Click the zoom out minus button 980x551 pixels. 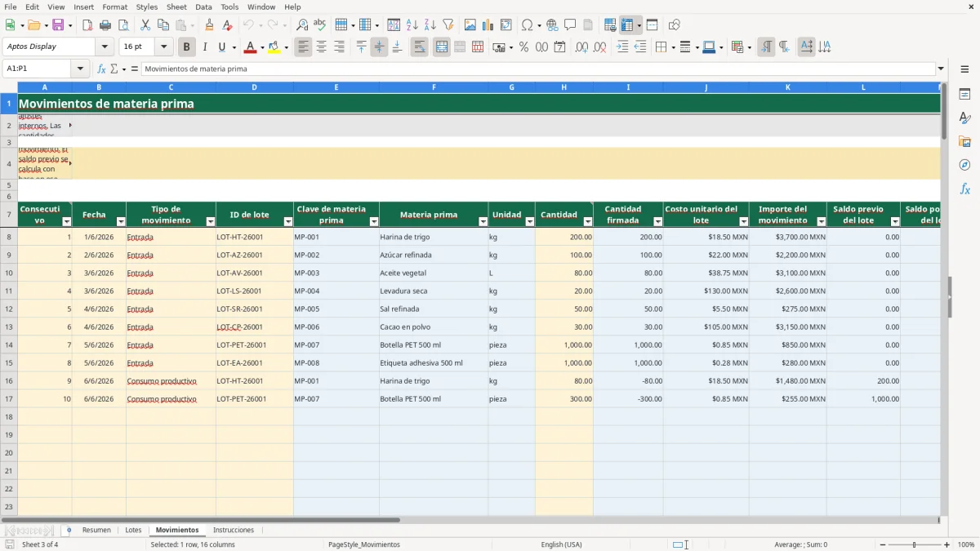[883, 544]
